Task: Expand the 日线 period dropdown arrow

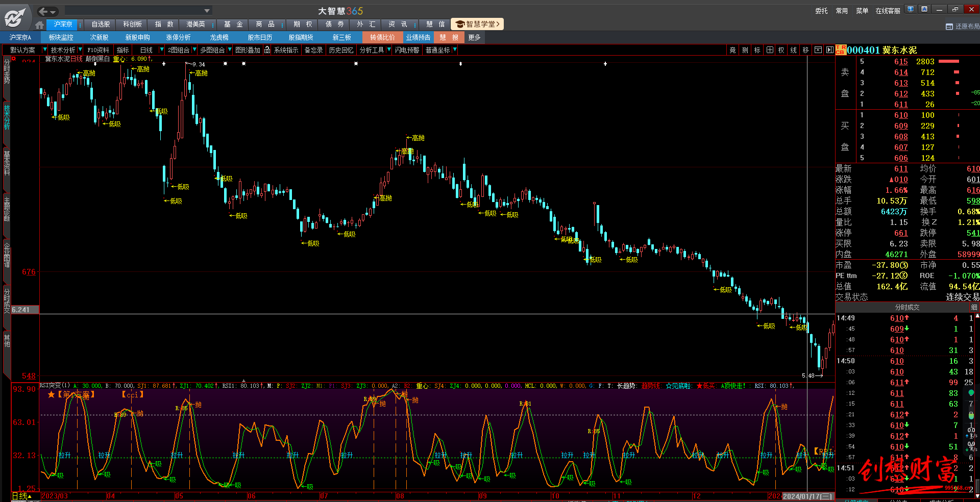Action: pyautogui.click(x=162, y=50)
